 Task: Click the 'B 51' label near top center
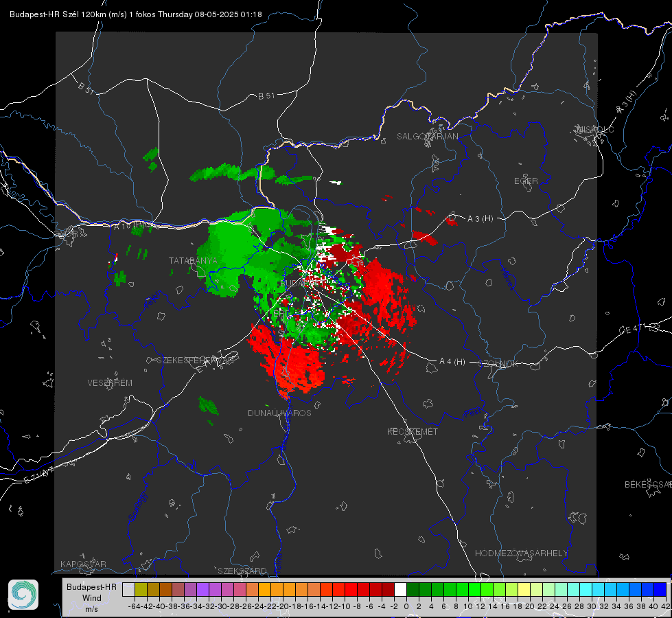266,96
